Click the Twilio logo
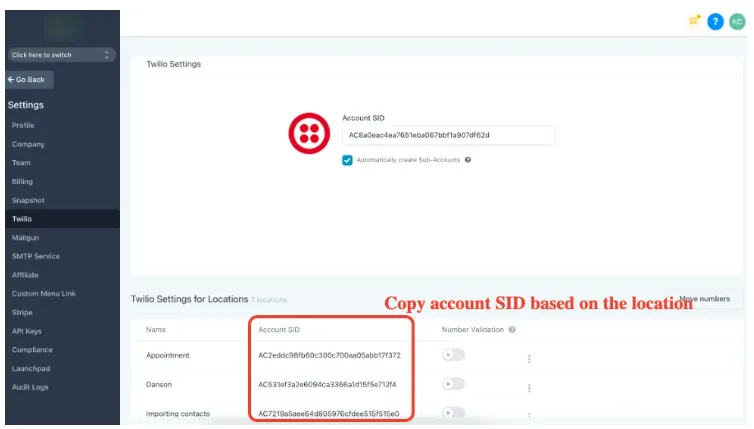 pos(309,133)
